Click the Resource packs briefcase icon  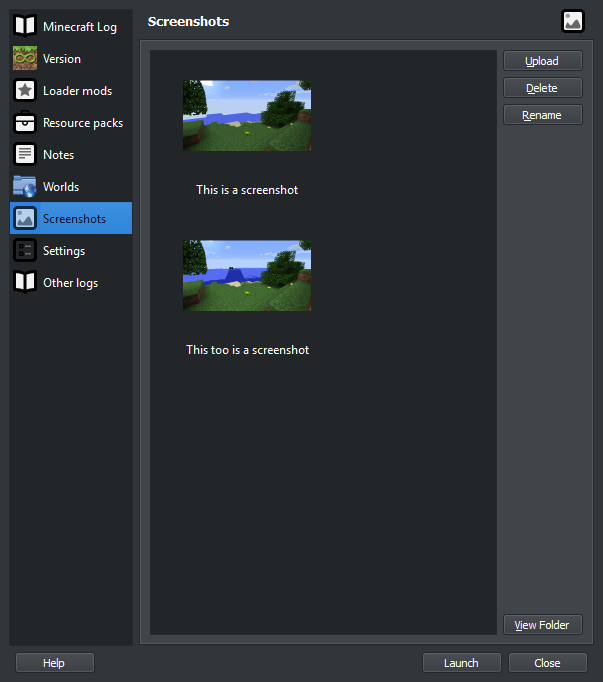coord(25,122)
